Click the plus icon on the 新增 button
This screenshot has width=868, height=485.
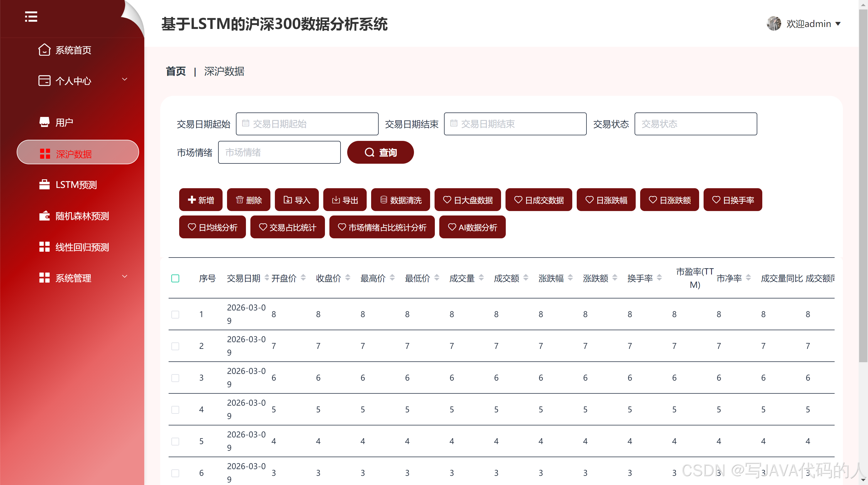click(x=192, y=200)
